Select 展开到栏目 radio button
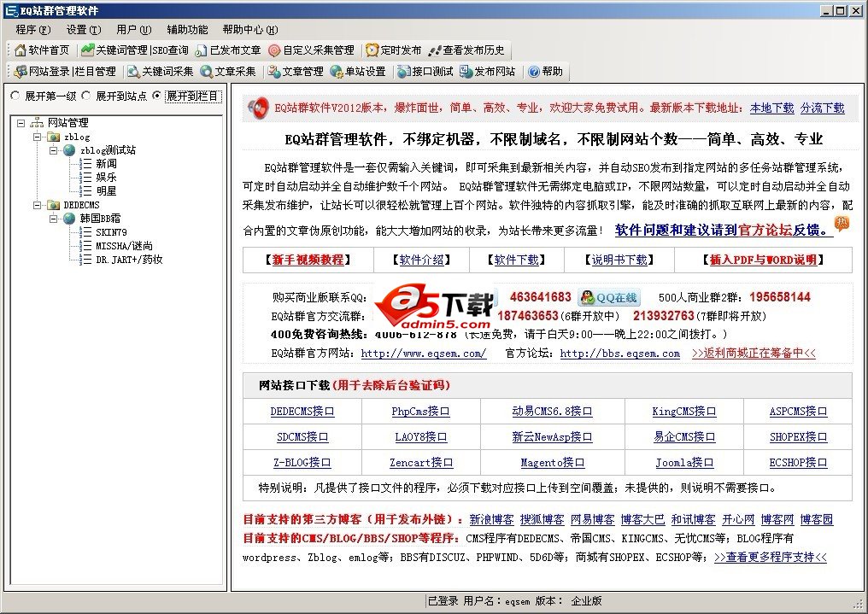This screenshot has width=868, height=614. click(x=156, y=96)
